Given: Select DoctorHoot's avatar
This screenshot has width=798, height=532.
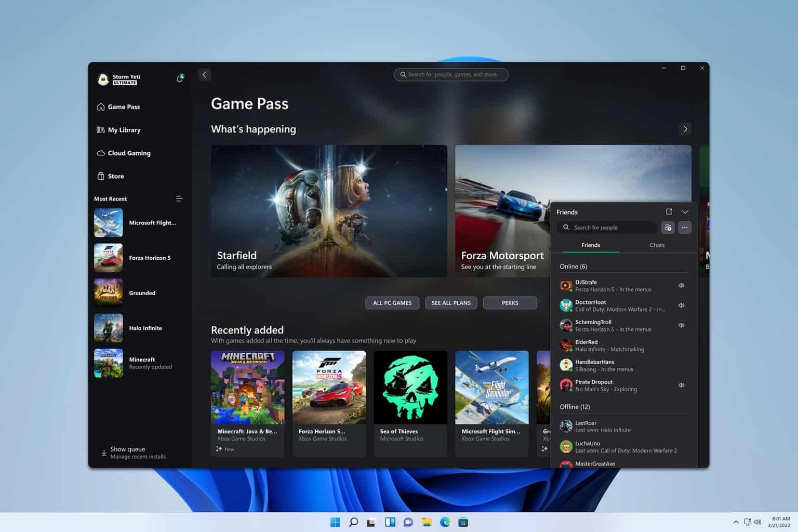Looking at the screenshot, I should [566, 305].
